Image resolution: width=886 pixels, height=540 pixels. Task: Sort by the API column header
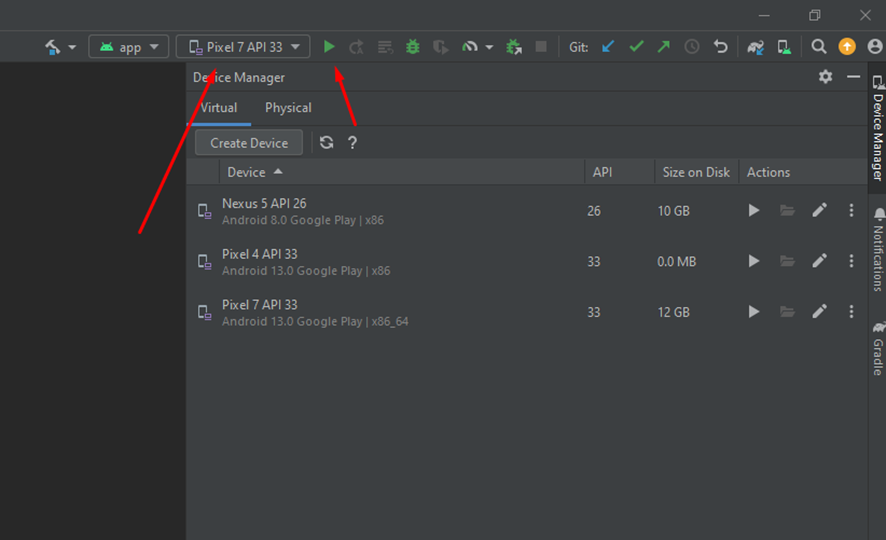tap(619, 172)
